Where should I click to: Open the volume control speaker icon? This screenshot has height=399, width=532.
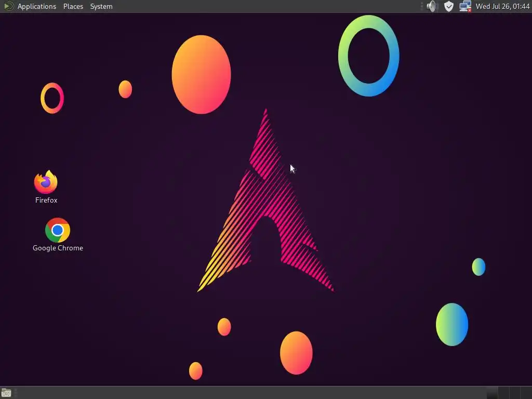click(432, 6)
